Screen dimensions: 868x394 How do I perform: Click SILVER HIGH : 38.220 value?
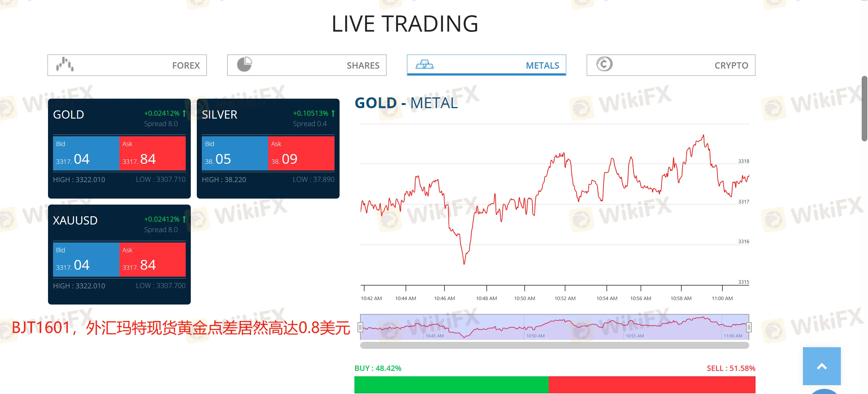coord(224,180)
